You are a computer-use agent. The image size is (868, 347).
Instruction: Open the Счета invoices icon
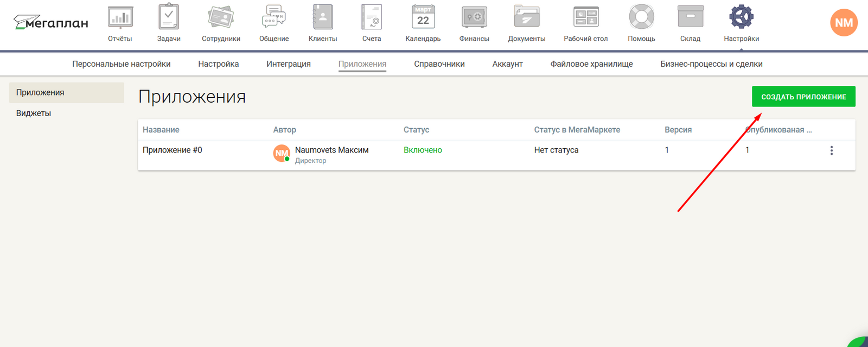(372, 18)
